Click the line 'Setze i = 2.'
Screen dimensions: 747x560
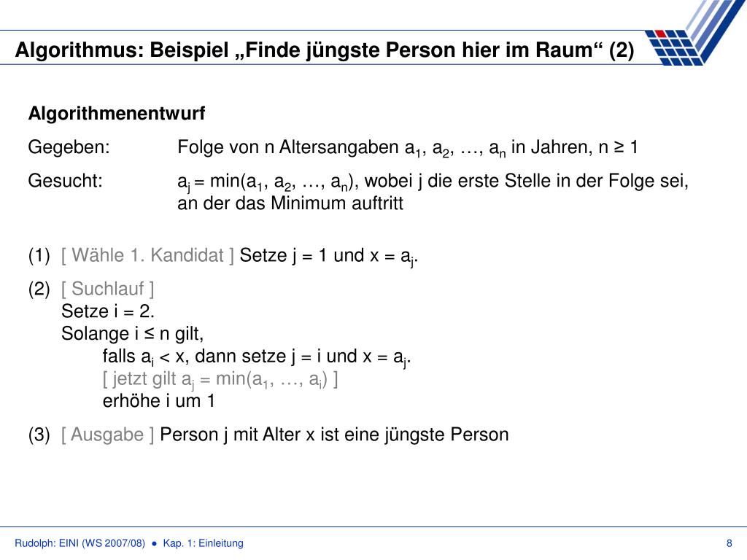tap(108, 311)
